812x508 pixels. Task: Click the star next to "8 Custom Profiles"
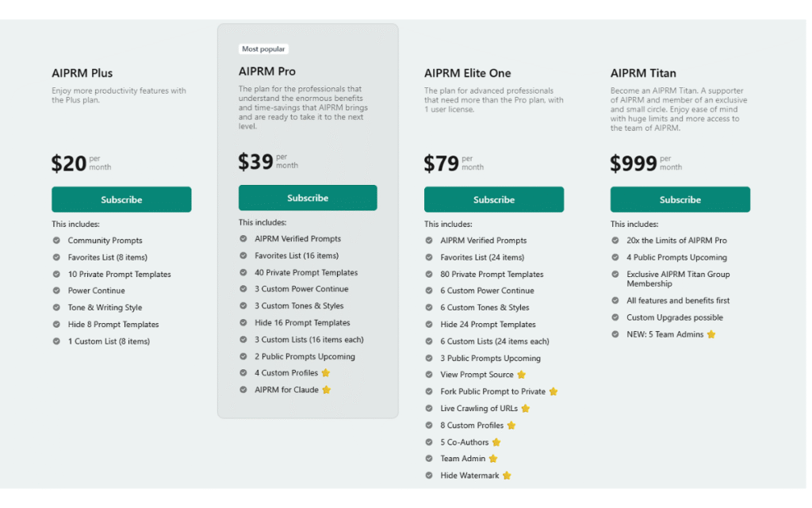coord(511,425)
